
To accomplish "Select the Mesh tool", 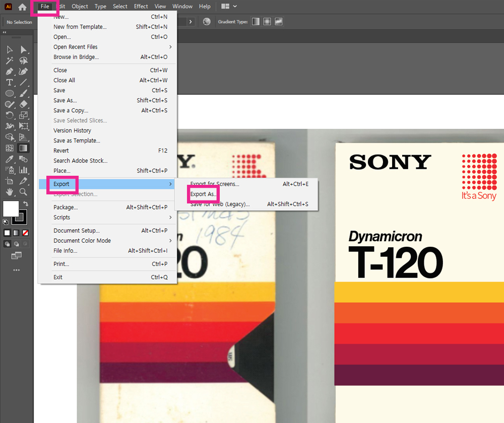I will click(x=10, y=148).
